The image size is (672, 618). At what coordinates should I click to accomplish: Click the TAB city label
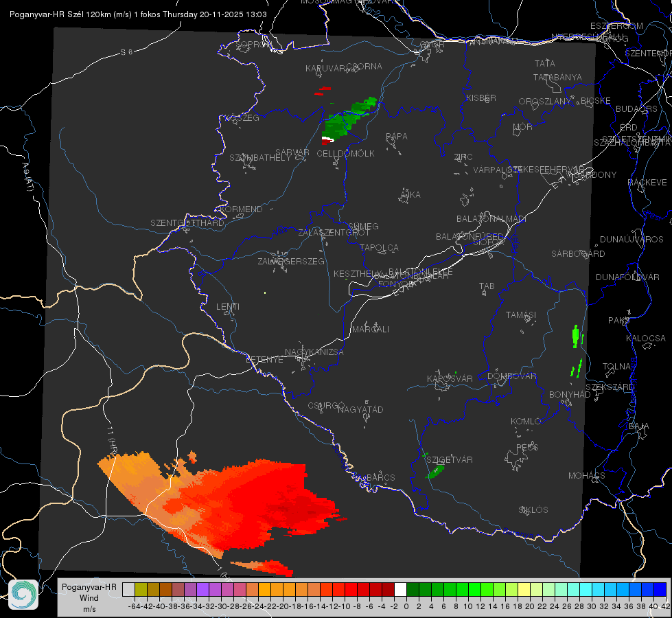click(x=487, y=286)
